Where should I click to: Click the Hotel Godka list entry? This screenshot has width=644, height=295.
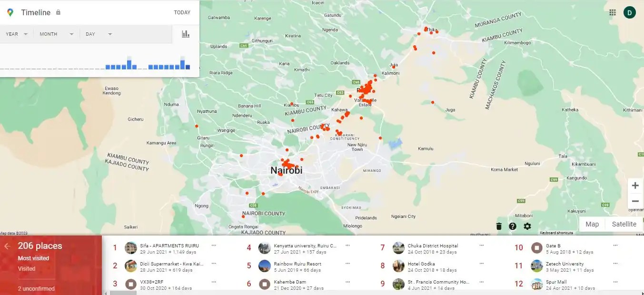tap(432, 266)
